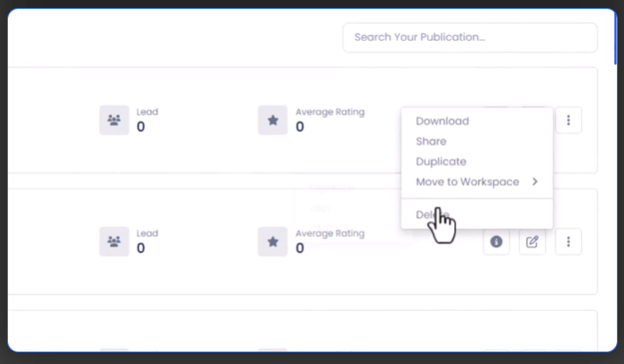624x364 pixels.
Task: Click the Average Rating label in first row
Action: tap(330, 112)
